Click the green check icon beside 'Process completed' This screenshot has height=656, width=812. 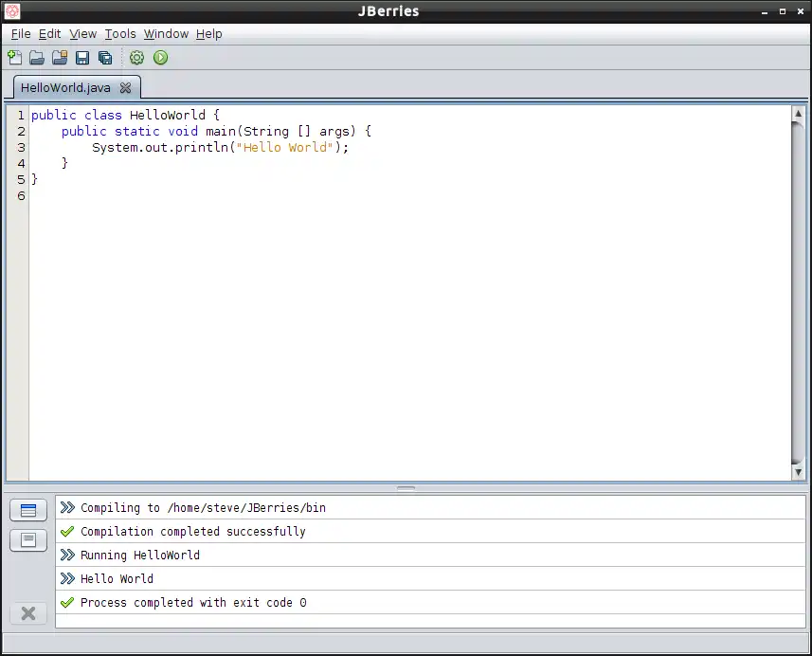tap(67, 603)
